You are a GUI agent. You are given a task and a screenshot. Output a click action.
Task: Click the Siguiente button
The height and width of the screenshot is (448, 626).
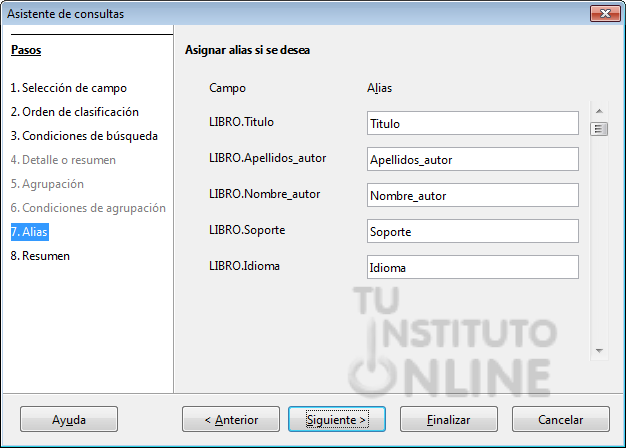tap(337, 419)
